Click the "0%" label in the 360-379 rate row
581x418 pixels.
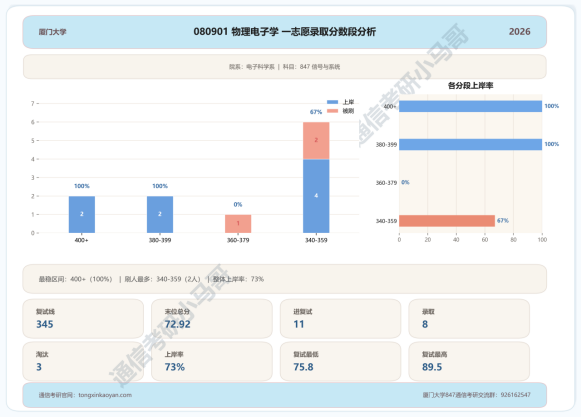pyautogui.click(x=405, y=182)
